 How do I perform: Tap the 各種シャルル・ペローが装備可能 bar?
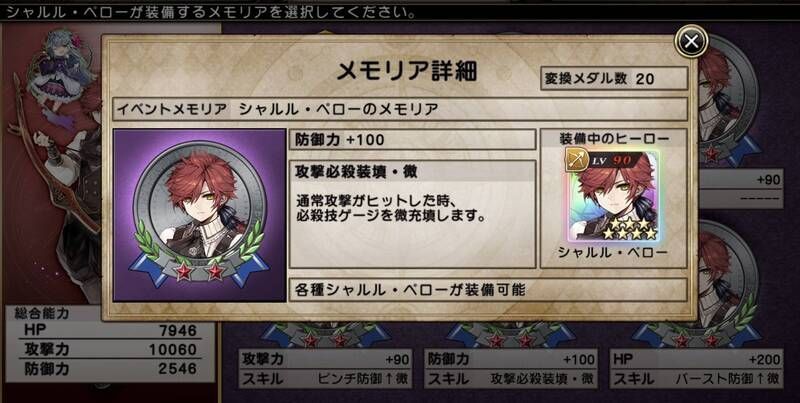tap(488, 290)
